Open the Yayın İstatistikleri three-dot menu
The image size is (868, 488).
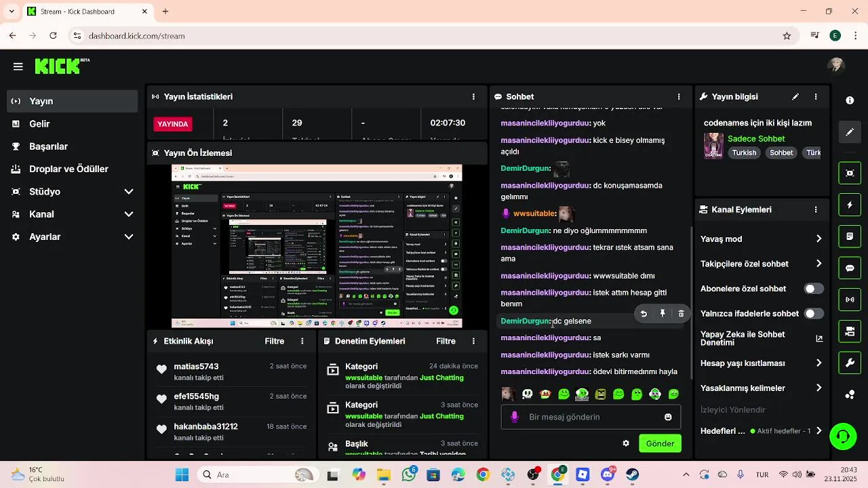(x=473, y=97)
